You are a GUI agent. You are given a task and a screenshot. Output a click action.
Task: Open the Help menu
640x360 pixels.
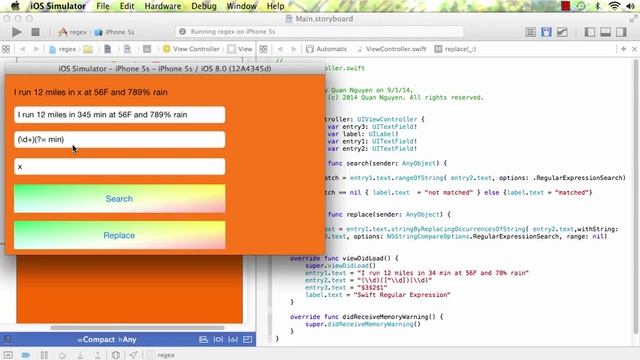(276, 6)
